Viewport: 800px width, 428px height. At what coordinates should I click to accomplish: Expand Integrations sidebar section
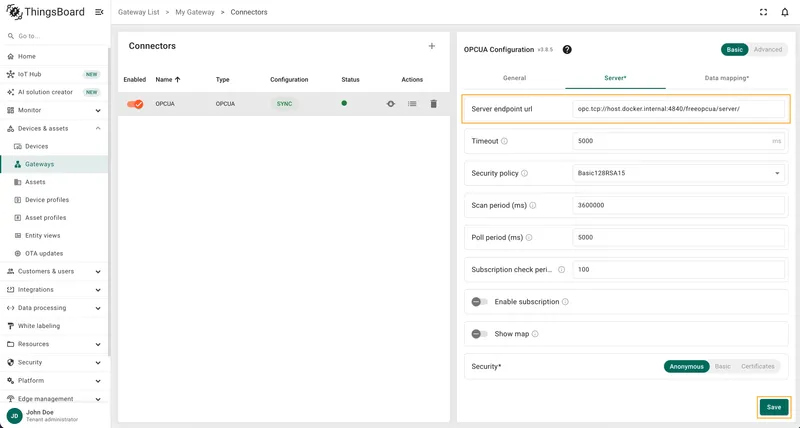tap(54, 290)
